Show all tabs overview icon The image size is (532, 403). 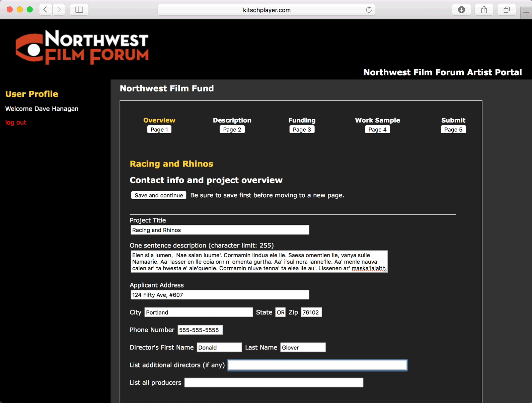(507, 10)
